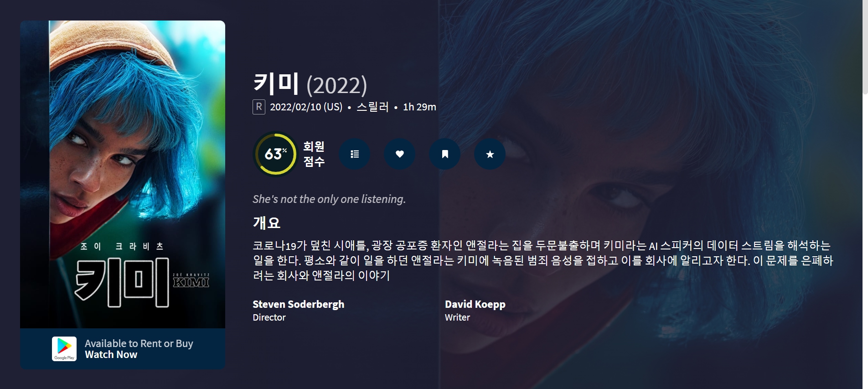Viewport: 868px width, 389px height.
Task: Click the 개요 overview heading
Action: pos(267,223)
